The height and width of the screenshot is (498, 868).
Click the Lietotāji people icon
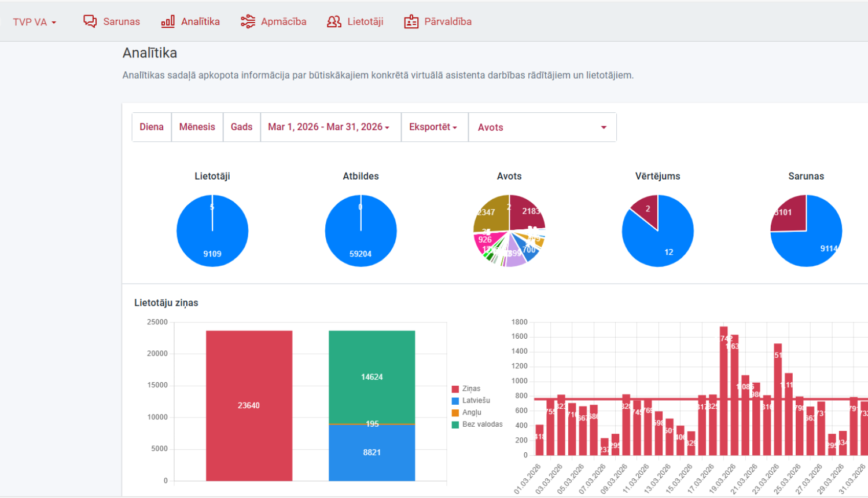(x=334, y=21)
